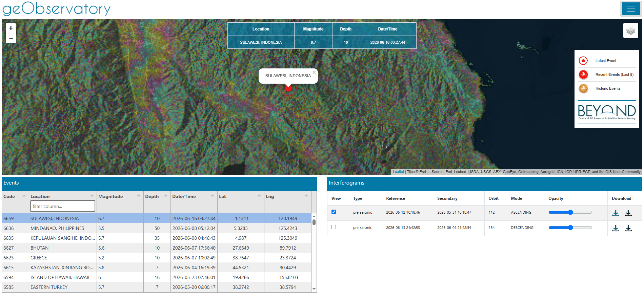The image size is (644, 298).
Task: Select the EASTERN TURKEY event row
Action: pos(156,287)
